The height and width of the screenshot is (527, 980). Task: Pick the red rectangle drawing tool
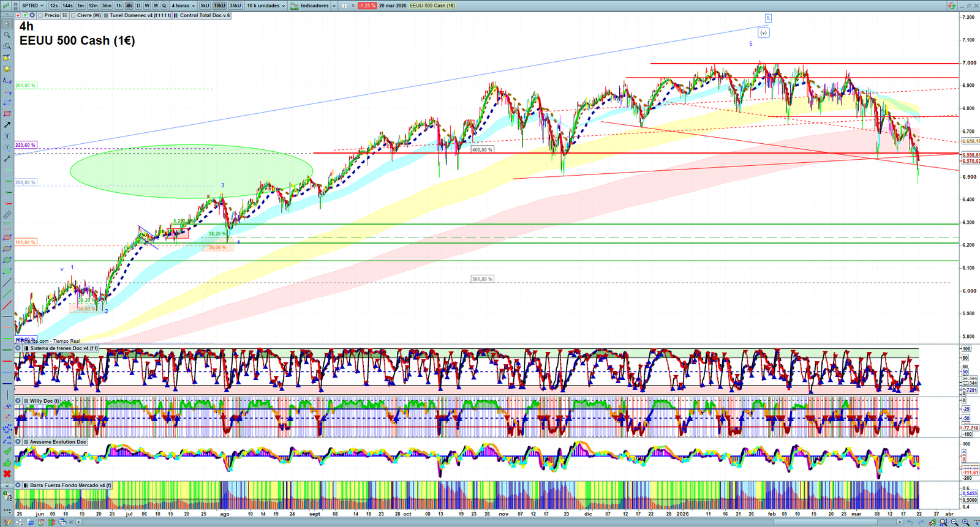tap(7, 114)
